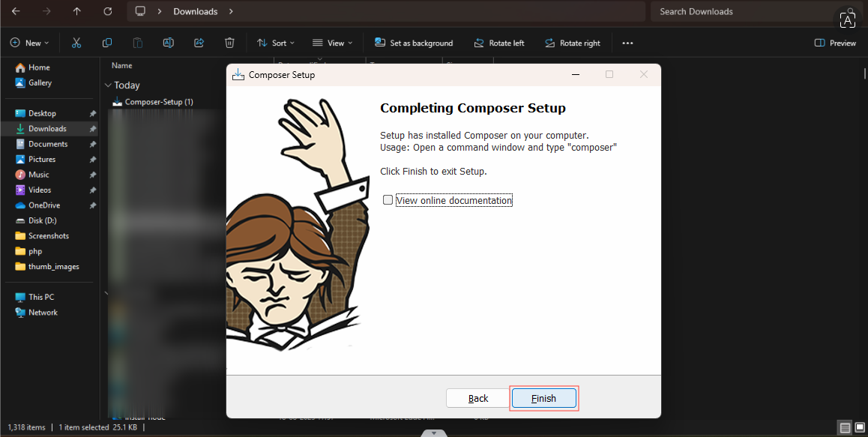Click Set as background in the toolbar
868x437 pixels.
coord(414,43)
